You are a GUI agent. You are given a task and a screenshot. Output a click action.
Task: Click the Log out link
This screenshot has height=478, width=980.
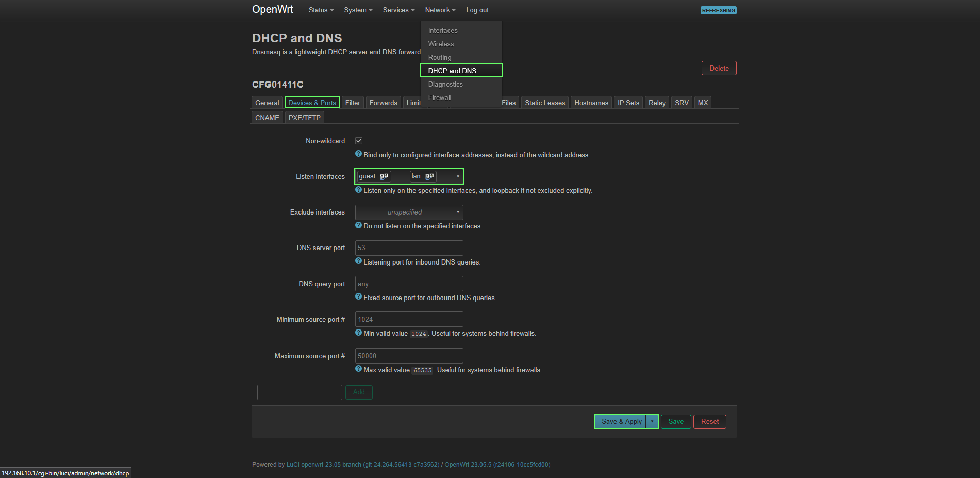coord(477,10)
